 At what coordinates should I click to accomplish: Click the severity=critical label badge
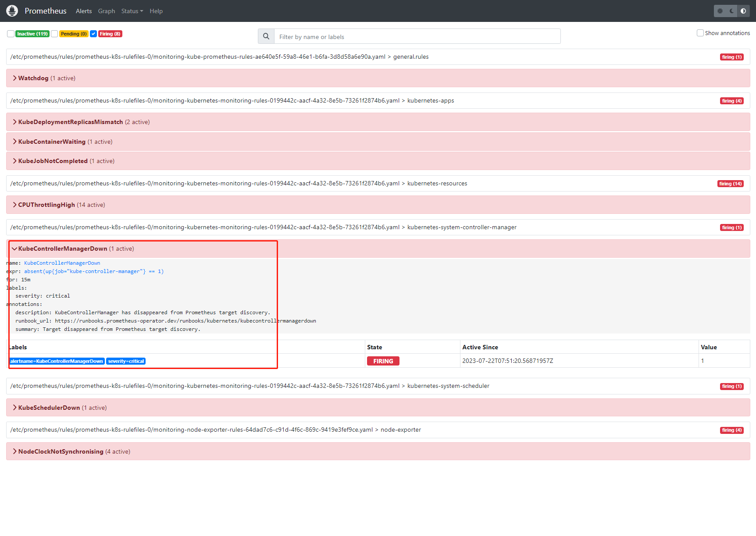pos(126,361)
